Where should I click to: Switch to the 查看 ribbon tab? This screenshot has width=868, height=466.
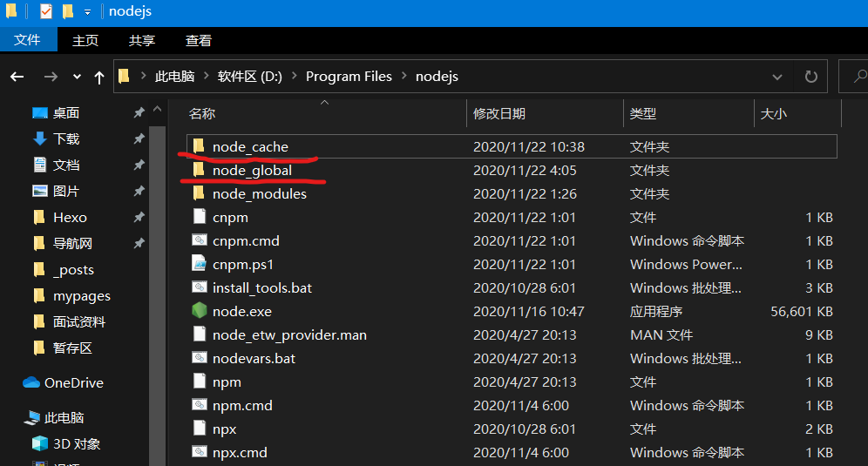point(199,40)
